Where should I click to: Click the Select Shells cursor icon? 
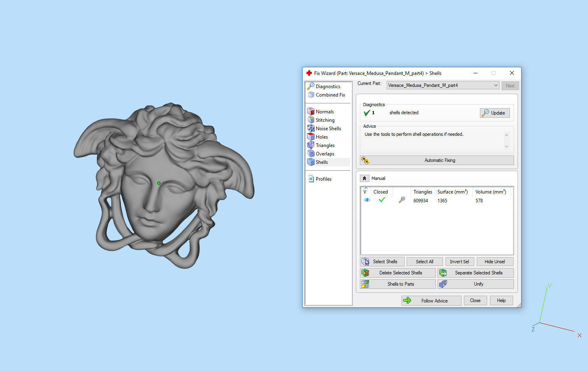[365, 262]
